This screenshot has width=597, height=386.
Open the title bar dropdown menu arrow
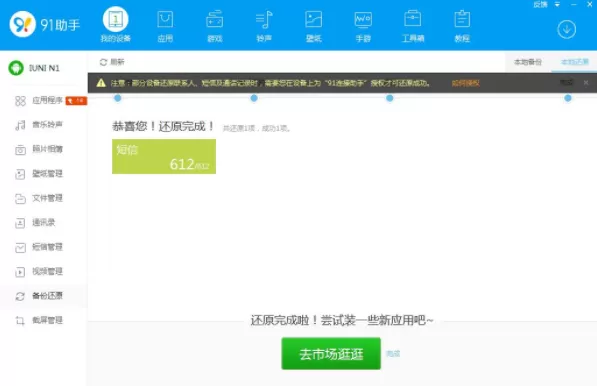pos(557,4)
